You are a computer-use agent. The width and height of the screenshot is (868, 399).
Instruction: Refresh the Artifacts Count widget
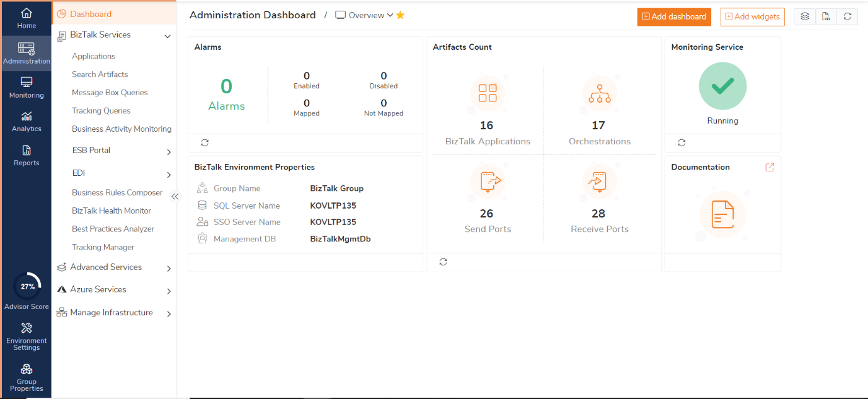(x=443, y=262)
